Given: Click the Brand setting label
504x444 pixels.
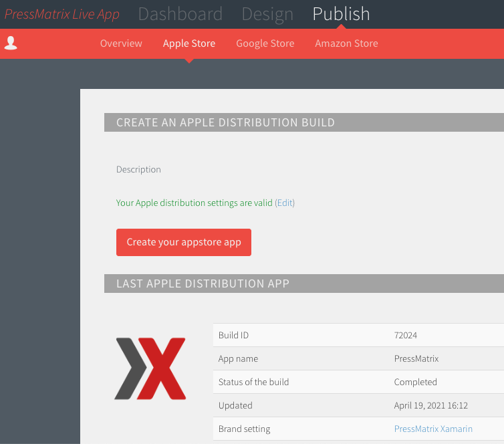Looking at the screenshot, I should click(x=244, y=429).
